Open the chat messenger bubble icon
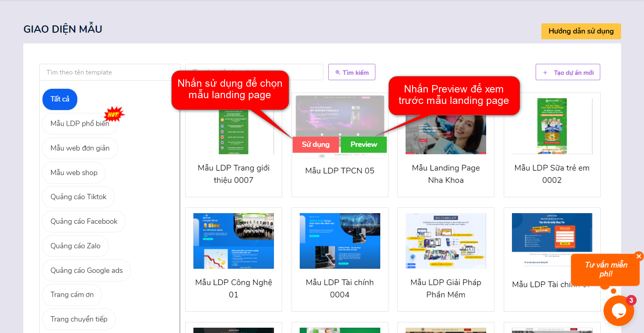 coord(619,310)
